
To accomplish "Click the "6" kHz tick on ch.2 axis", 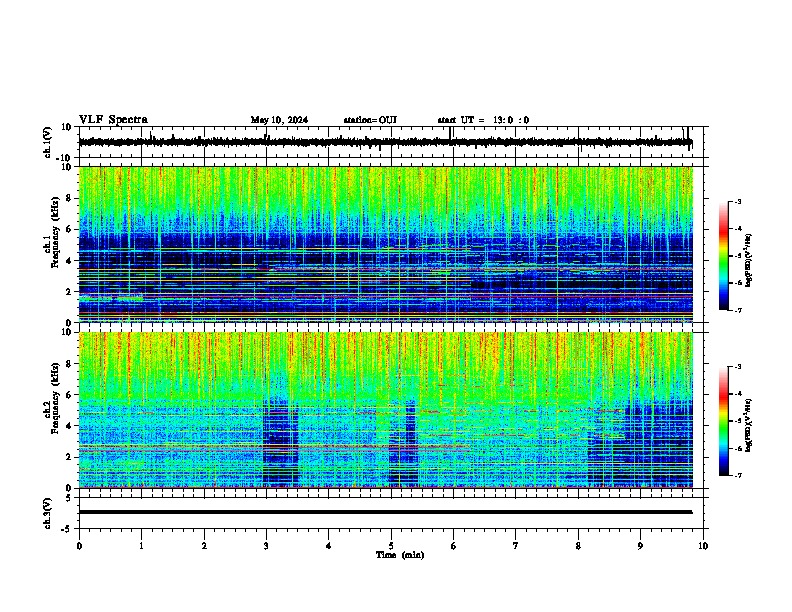I will click(69, 395).
